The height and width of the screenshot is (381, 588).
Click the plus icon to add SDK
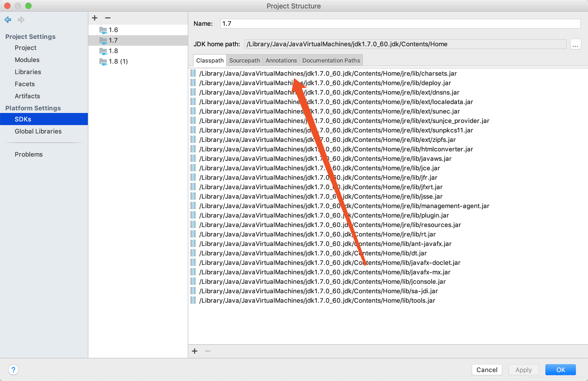tap(95, 18)
